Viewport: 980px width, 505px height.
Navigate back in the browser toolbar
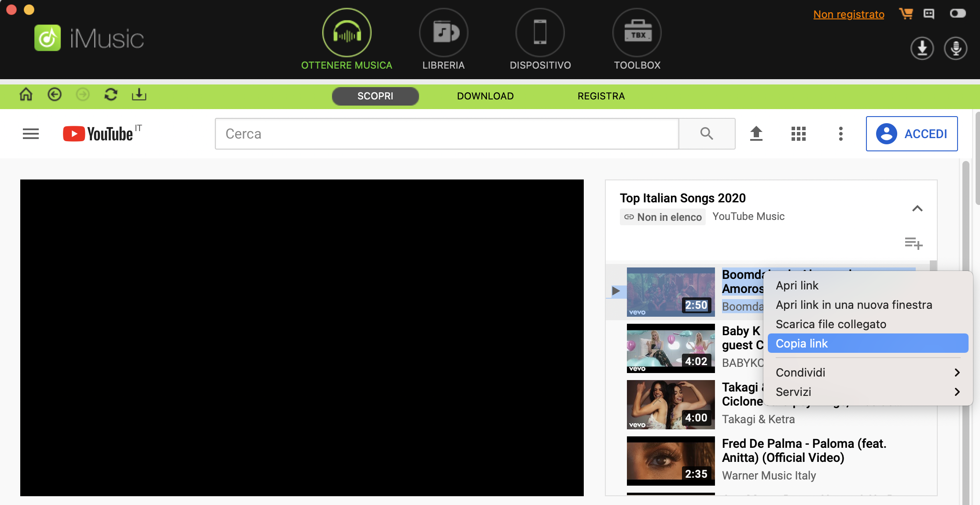[x=55, y=94]
